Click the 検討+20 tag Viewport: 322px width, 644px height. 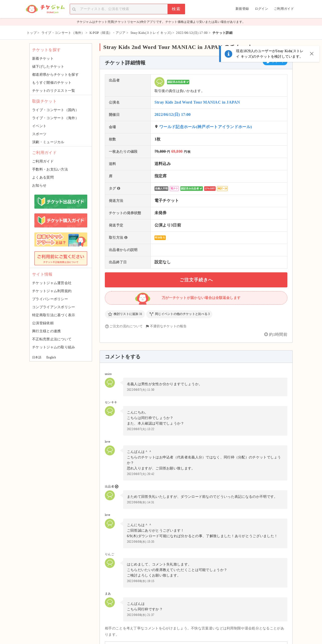(222, 189)
